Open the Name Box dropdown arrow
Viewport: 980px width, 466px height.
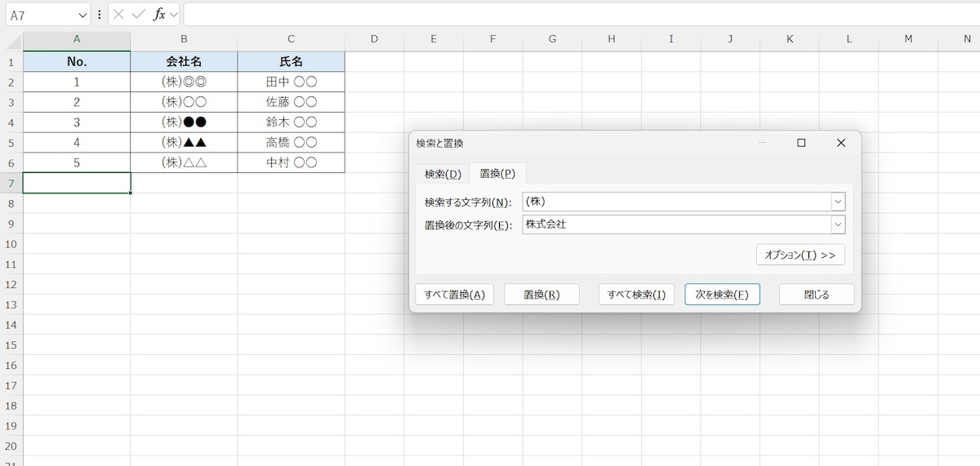(82, 15)
